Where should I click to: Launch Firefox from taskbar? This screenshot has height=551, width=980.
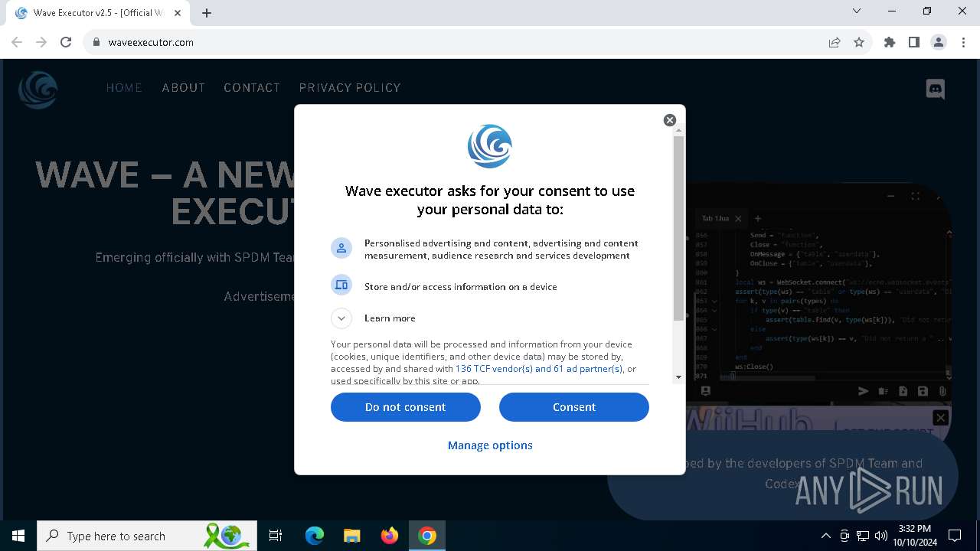[x=390, y=536]
